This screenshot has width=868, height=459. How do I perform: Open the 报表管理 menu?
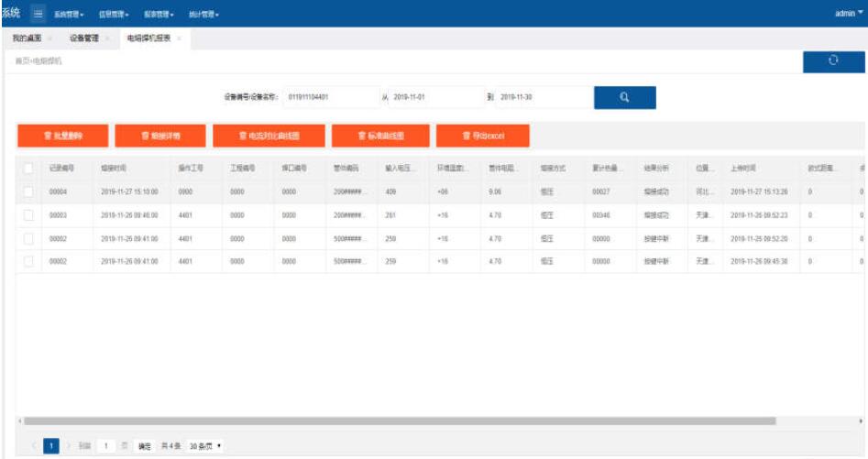coord(159,15)
